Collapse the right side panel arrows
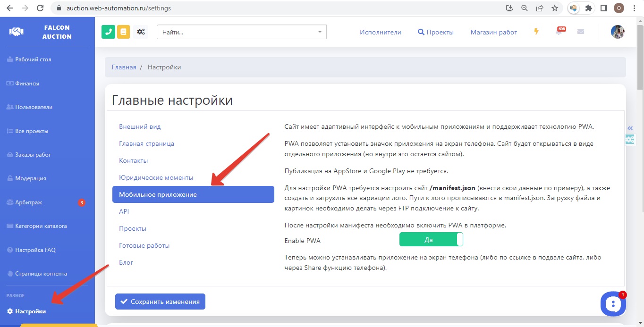 tap(630, 128)
